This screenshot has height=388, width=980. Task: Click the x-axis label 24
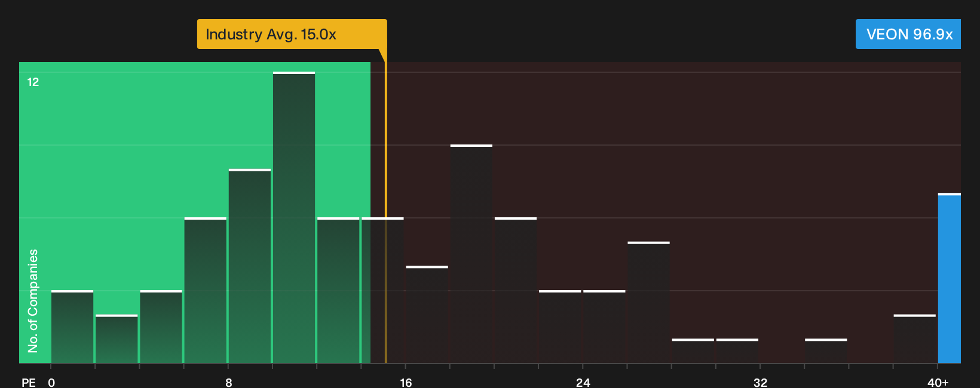(583, 382)
